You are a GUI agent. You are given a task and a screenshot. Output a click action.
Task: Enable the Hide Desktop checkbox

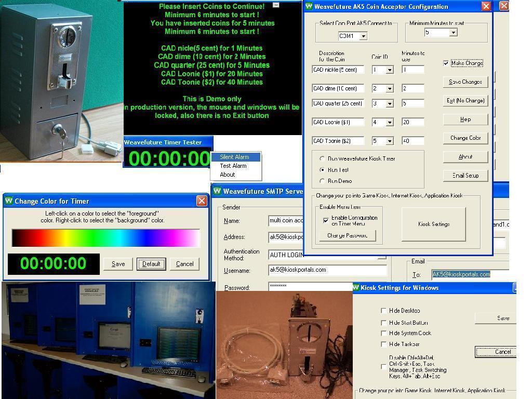click(384, 311)
